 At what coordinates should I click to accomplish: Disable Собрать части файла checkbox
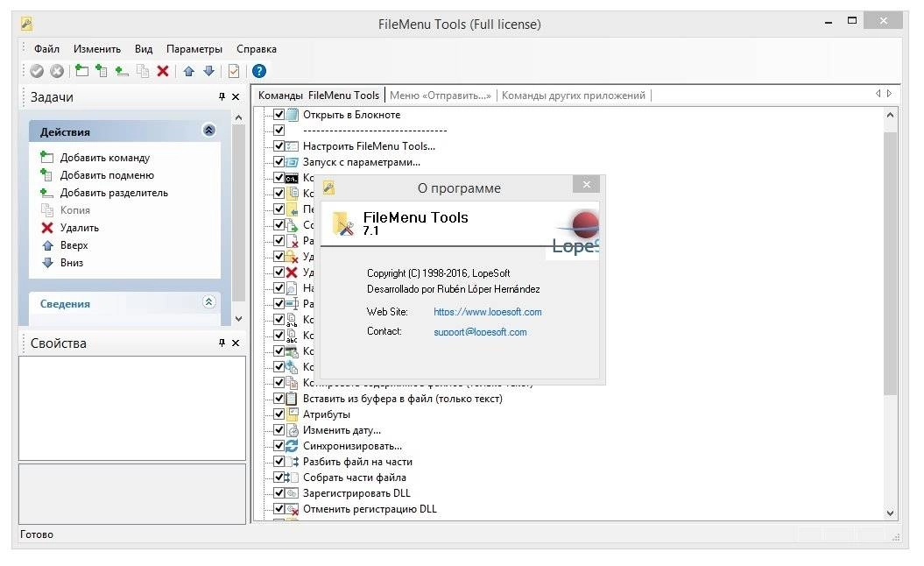click(x=279, y=477)
